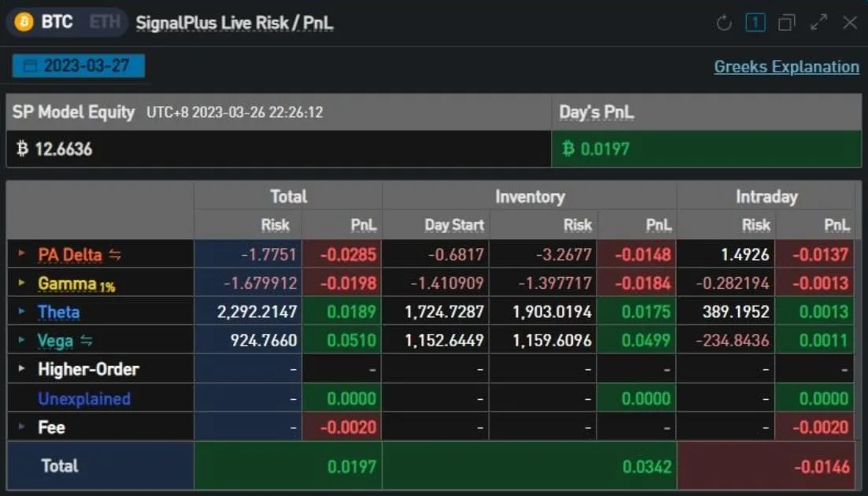Click the Inventory column group header

coord(530,196)
